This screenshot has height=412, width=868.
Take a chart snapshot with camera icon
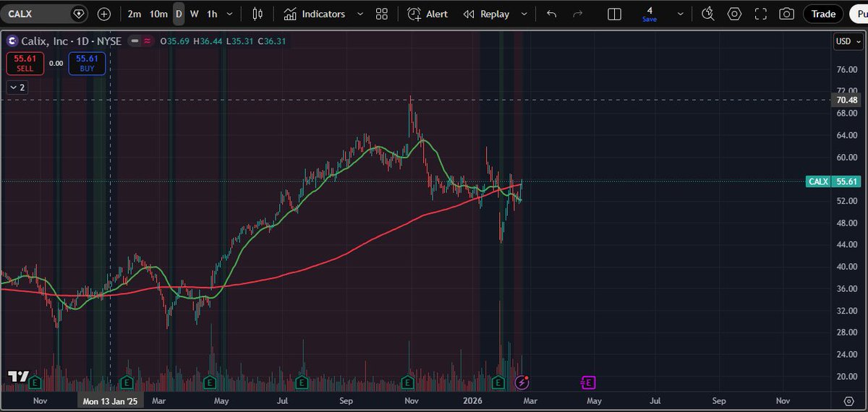[x=786, y=14]
